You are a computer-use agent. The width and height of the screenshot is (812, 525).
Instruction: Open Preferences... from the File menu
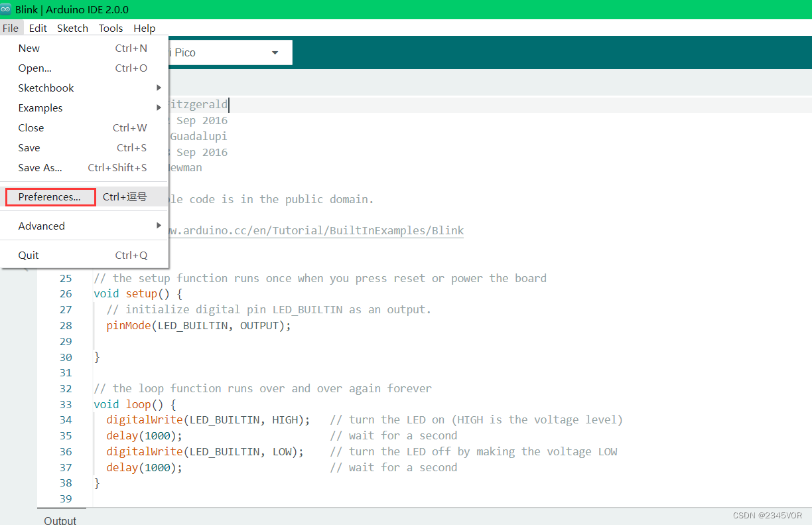pos(84,196)
